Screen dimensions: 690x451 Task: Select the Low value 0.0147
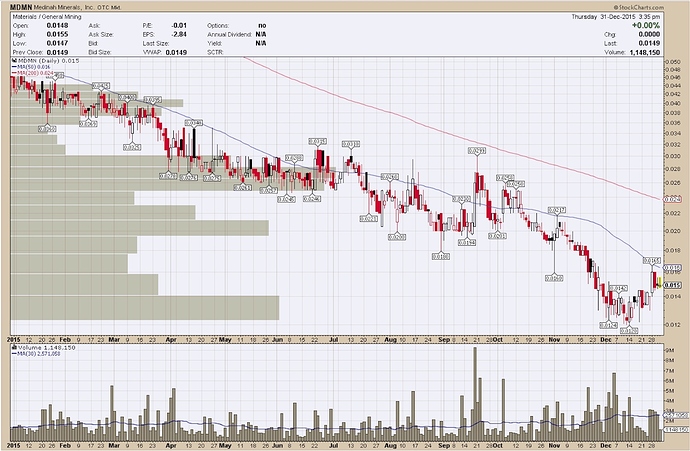(x=57, y=43)
